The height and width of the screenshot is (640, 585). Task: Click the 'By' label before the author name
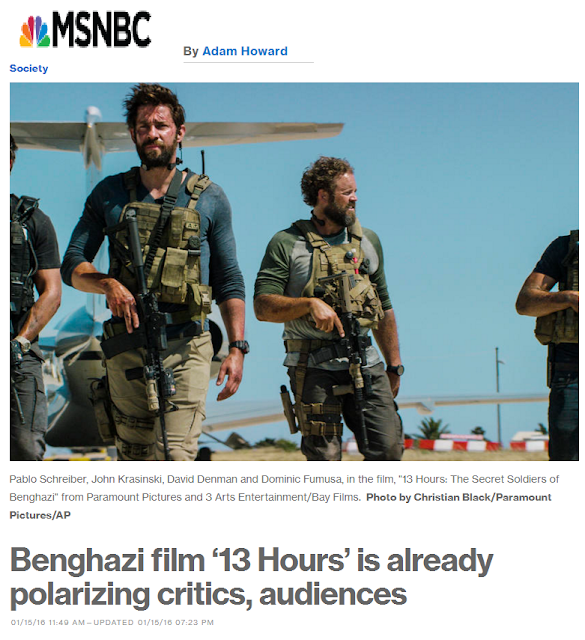coord(191,51)
